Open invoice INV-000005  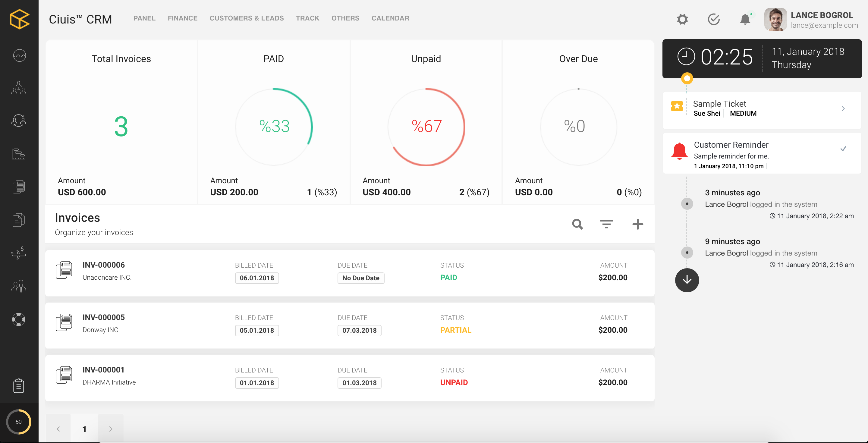tap(103, 317)
